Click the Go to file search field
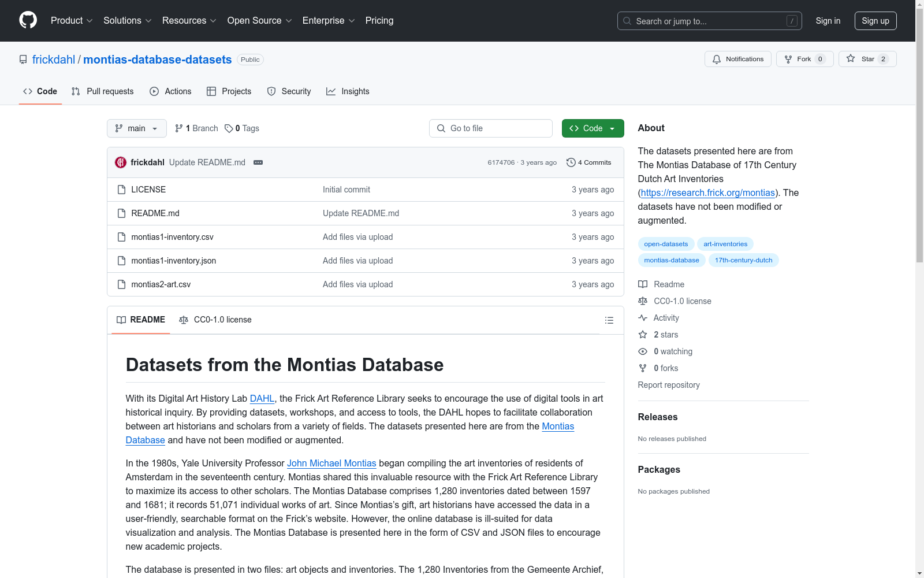The image size is (924, 578). tap(491, 128)
